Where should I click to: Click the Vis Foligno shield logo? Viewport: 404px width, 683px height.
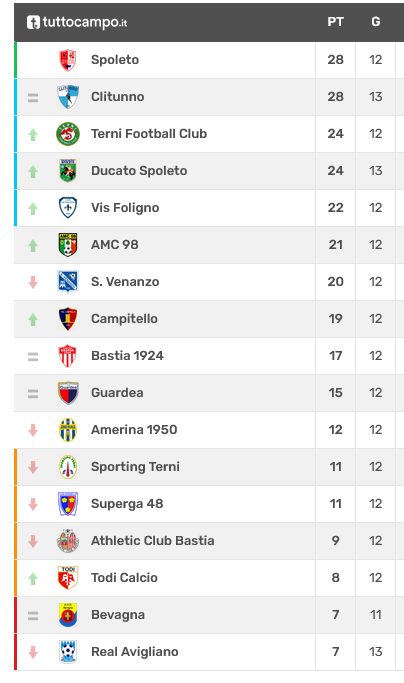click(68, 208)
